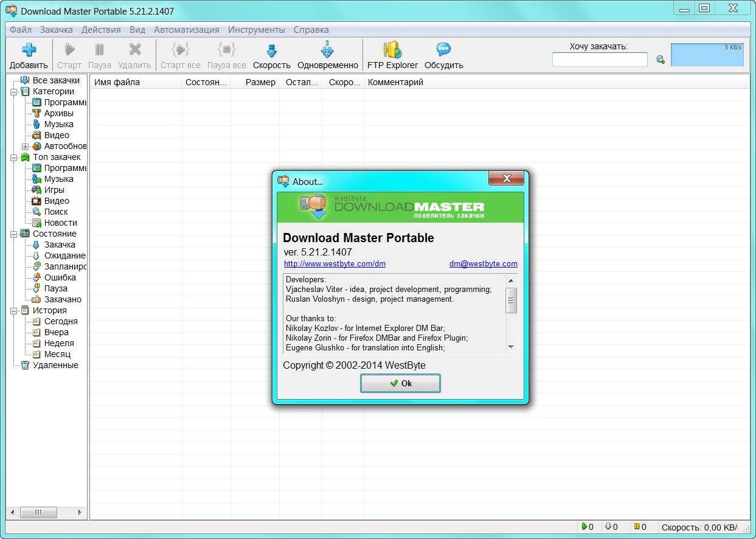
Task: Launch FTP Explorer from the toolbar
Action: pos(393,55)
